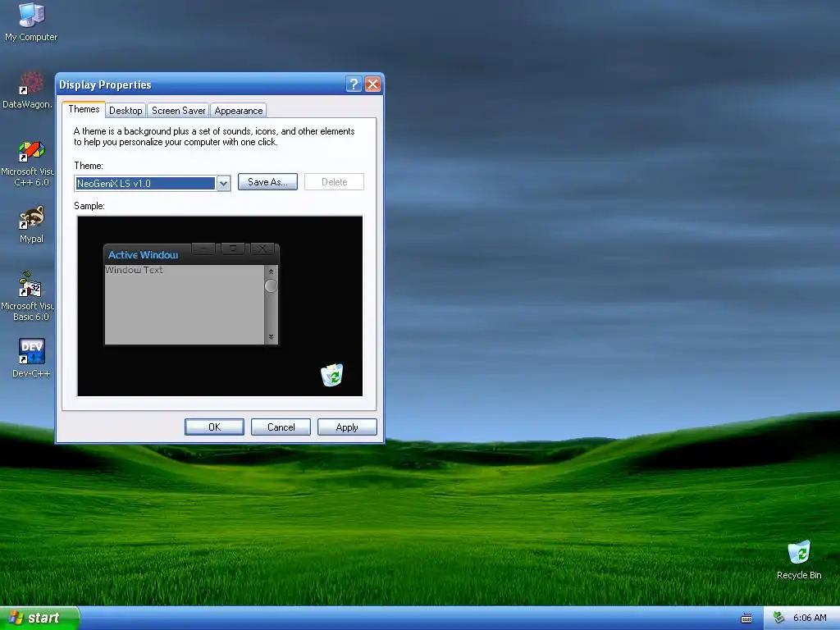Image resolution: width=840 pixels, height=630 pixels.
Task: Click the Help question mark in Display Properties
Action: point(354,84)
